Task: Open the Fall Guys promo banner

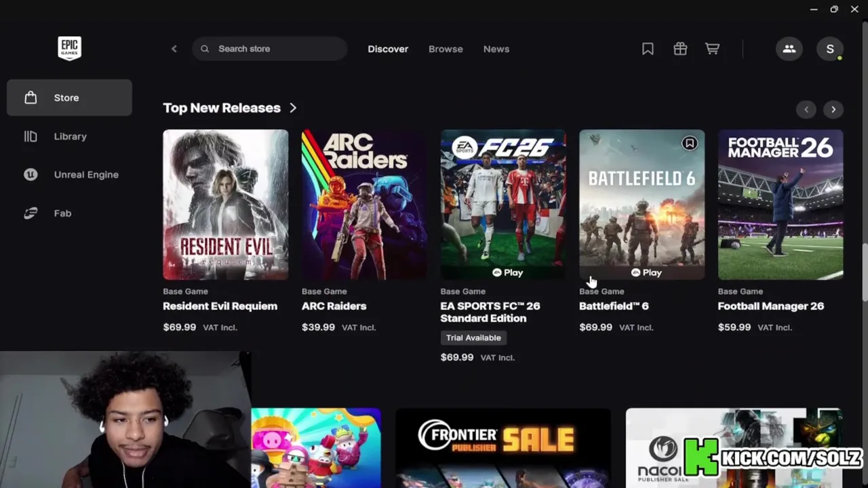Action: [x=316, y=448]
